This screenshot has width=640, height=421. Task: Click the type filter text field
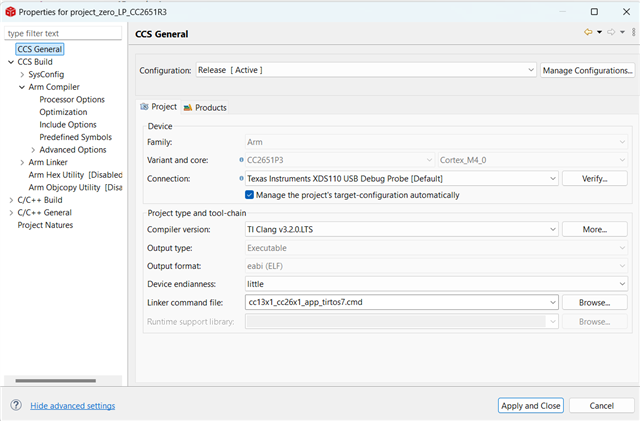tap(63, 33)
